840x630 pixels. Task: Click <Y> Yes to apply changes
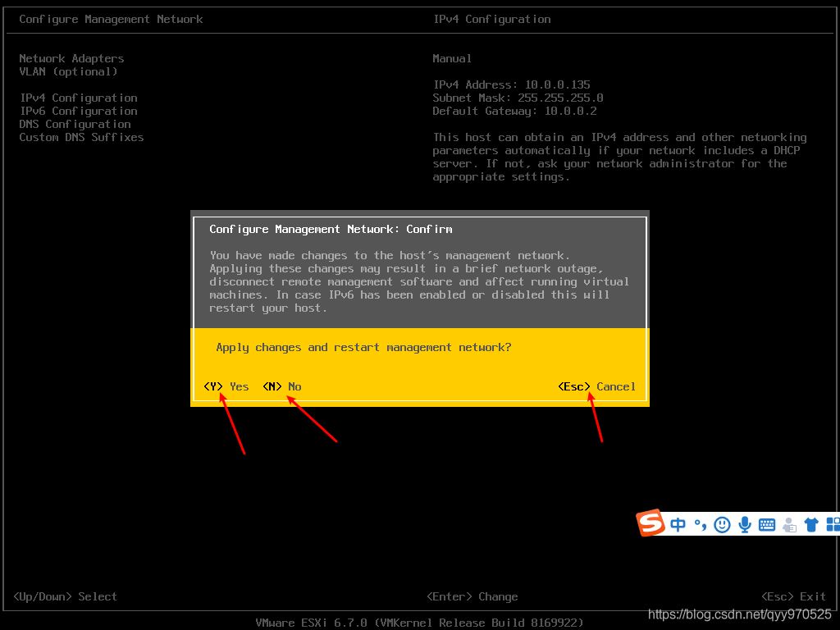click(x=226, y=386)
